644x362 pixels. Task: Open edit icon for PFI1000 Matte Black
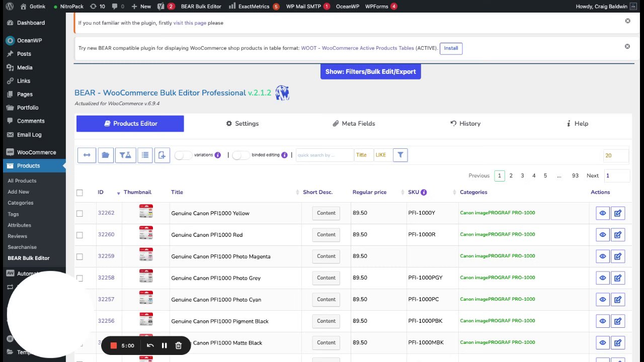pos(617,343)
